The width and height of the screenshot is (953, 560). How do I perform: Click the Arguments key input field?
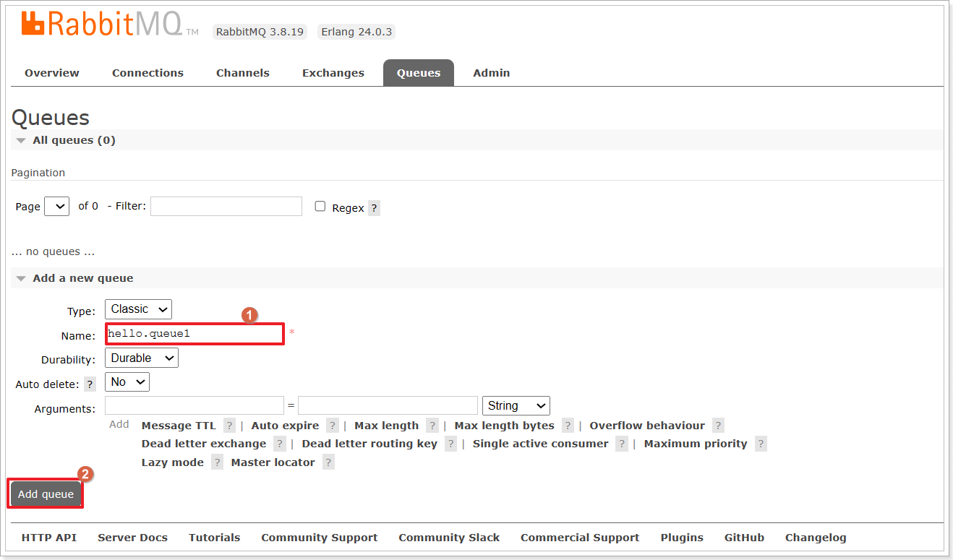195,405
